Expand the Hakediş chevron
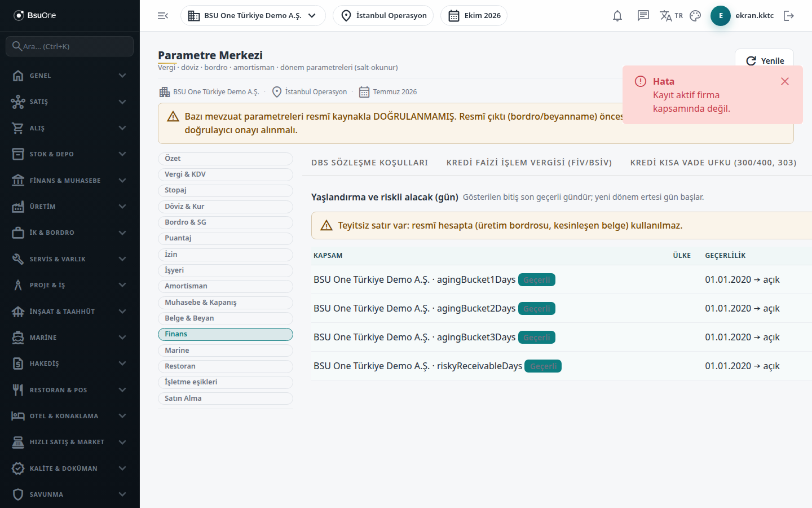This screenshot has width=812, height=508. click(122, 364)
